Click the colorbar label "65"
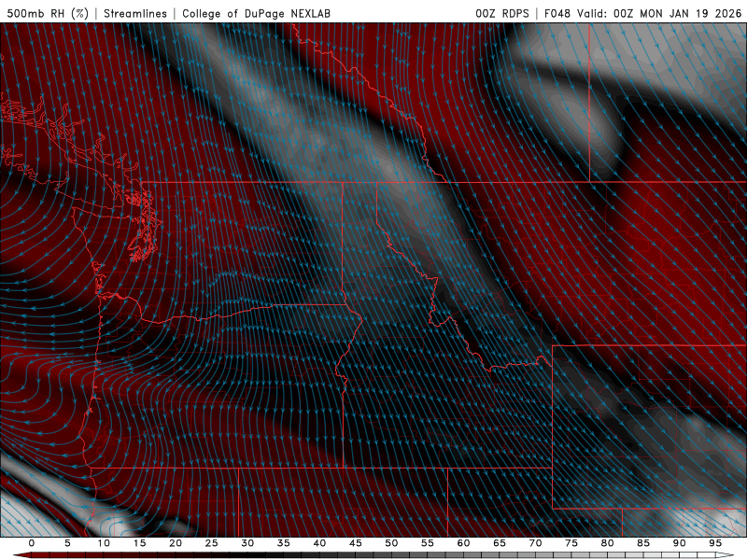 [500, 543]
